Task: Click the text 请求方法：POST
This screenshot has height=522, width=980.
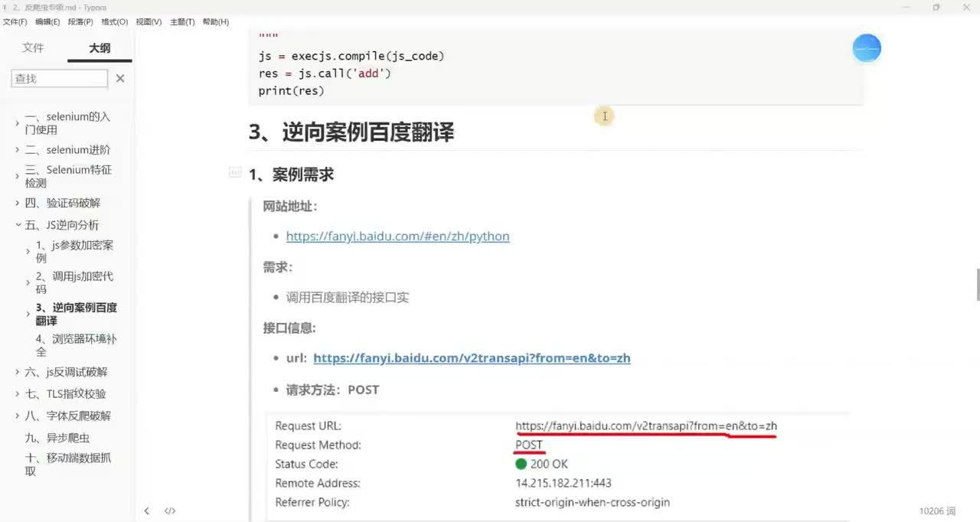Action: pos(333,390)
